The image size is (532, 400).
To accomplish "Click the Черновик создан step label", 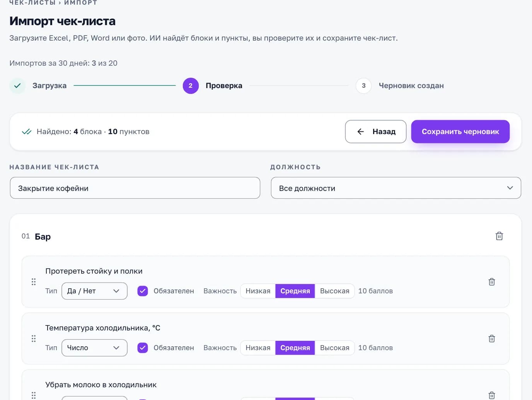I will [411, 85].
